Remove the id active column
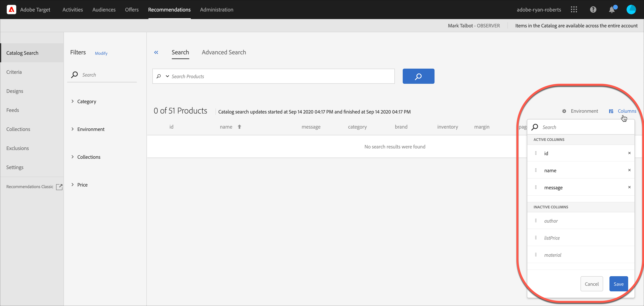 click(629, 153)
